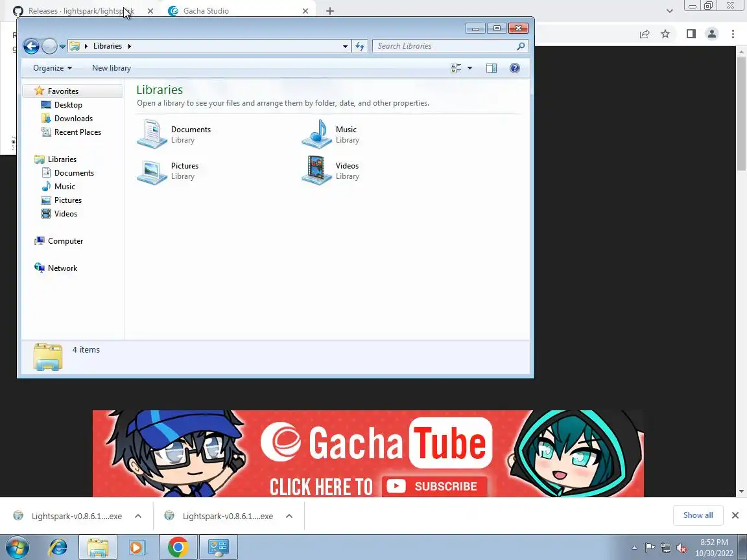Switch to Chrome in the taskbar
The image size is (747, 560).
(x=178, y=548)
